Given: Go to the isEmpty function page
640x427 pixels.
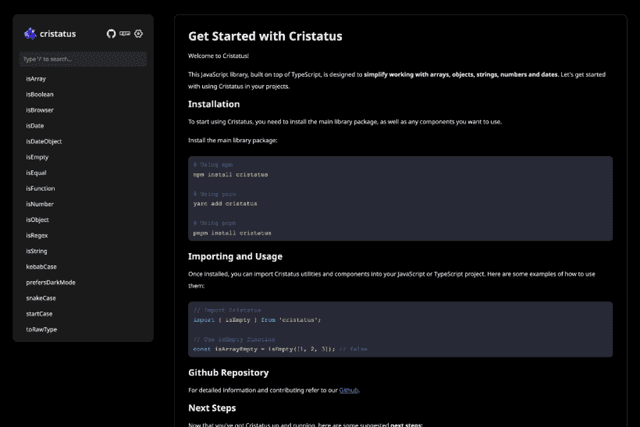Looking at the screenshot, I should point(37,157).
